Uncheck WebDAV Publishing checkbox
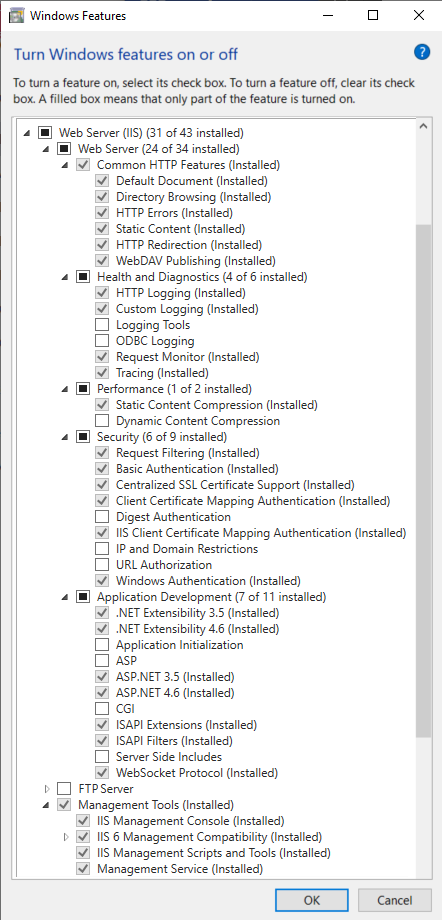Image resolution: width=442 pixels, height=920 pixels. pos(102,261)
